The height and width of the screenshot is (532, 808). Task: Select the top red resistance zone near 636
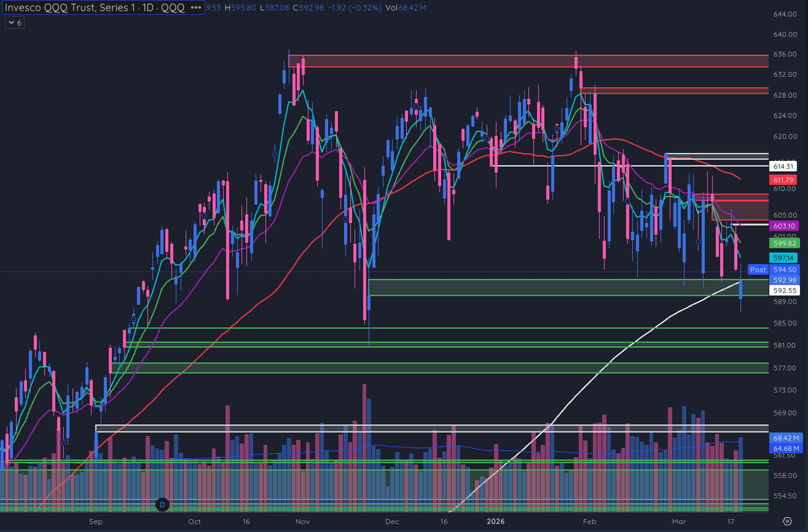tap(529, 61)
